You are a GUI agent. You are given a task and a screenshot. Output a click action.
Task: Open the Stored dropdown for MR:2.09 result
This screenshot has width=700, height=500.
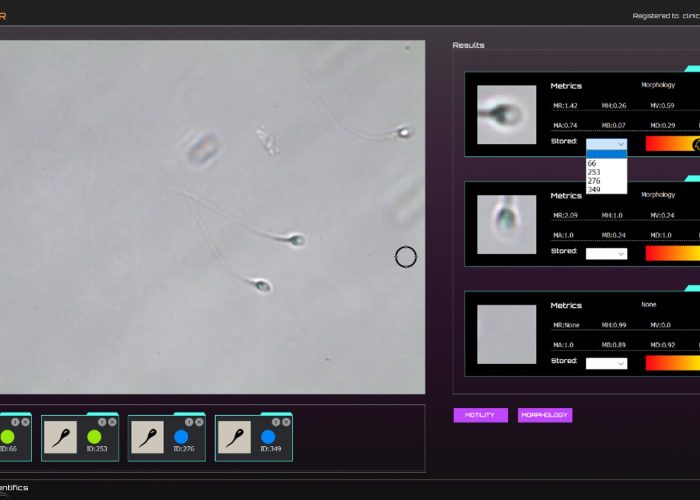pos(606,254)
